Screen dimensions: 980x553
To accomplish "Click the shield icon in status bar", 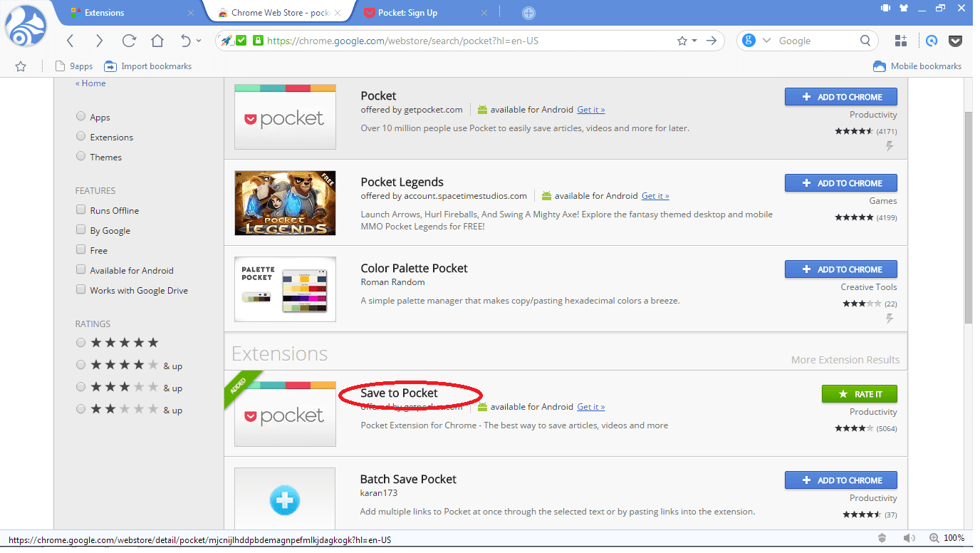I will [882, 538].
